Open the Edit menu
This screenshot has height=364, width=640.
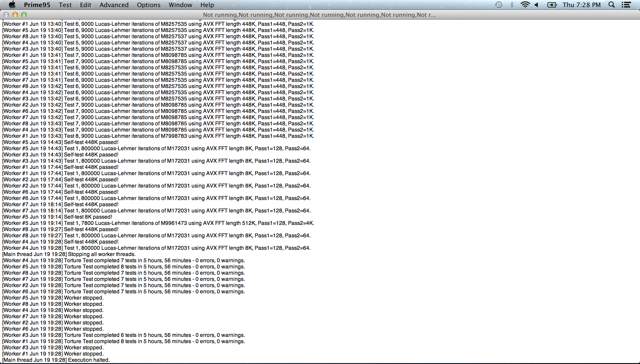click(86, 5)
